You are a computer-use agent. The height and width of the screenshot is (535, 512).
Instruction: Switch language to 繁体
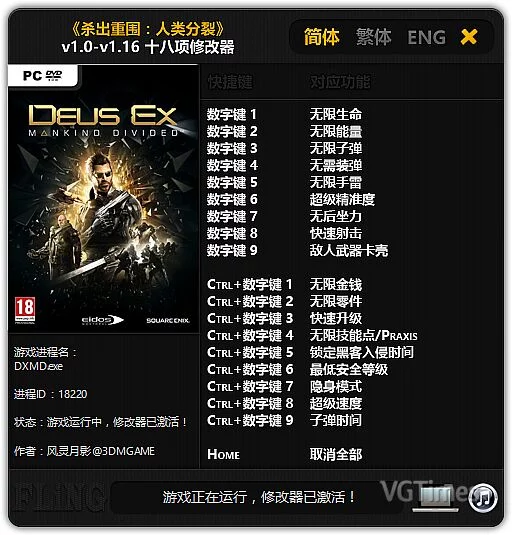[x=374, y=37]
